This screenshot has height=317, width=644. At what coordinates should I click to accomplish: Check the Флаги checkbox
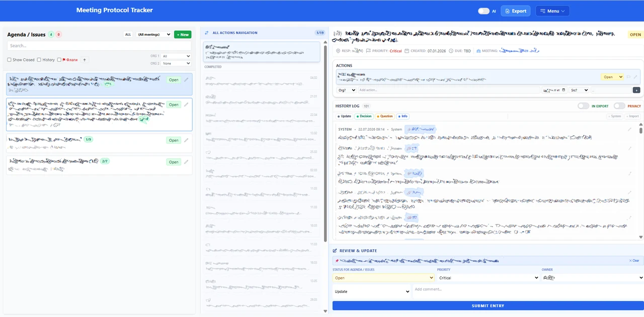tap(59, 60)
